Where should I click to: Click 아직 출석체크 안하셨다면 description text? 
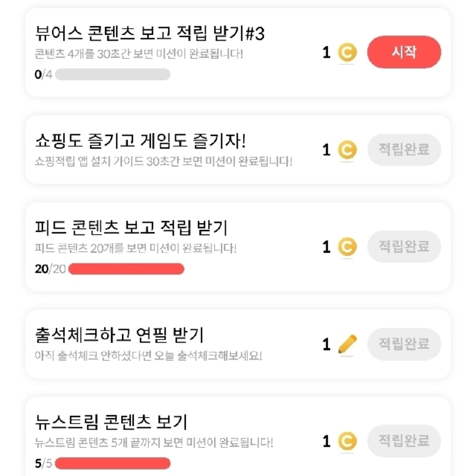click(148, 355)
